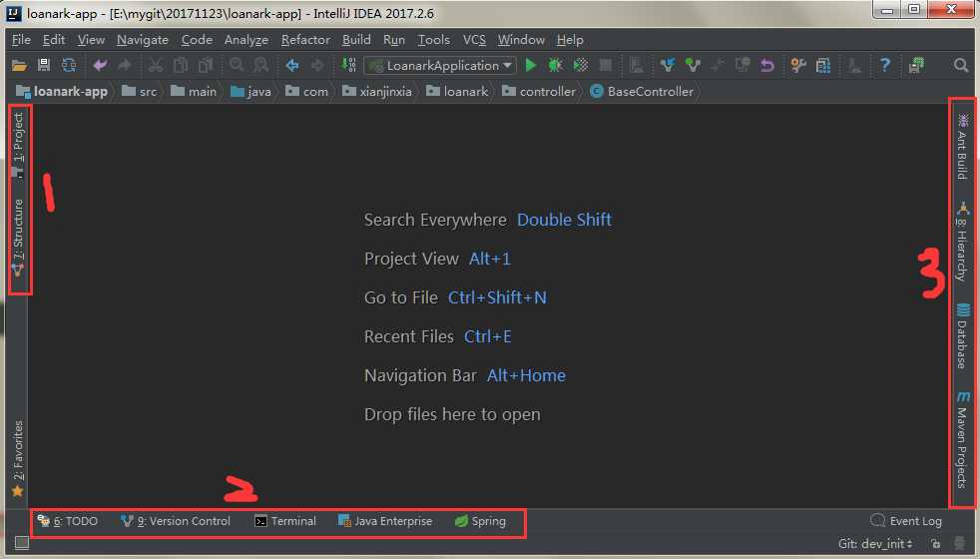
Task: Click the Run with Coverage icon
Action: pos(581,65)
